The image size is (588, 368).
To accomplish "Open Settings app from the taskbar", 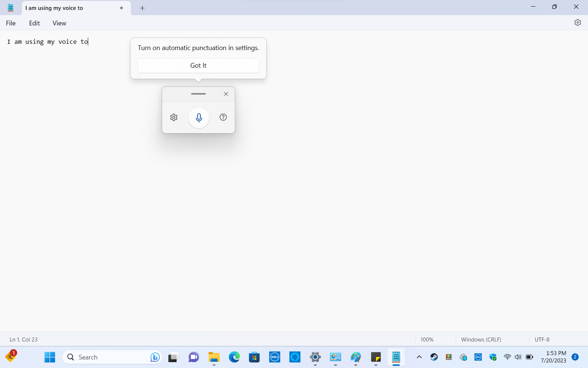I will coord(315,357).
